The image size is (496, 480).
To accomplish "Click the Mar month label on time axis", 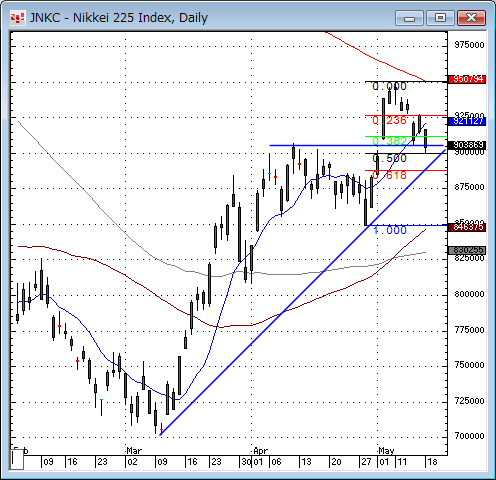I will (134, 451).
